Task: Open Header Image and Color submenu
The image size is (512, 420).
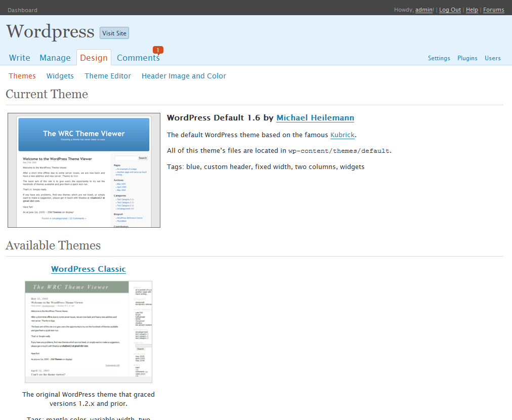Action: click(184, 76)
